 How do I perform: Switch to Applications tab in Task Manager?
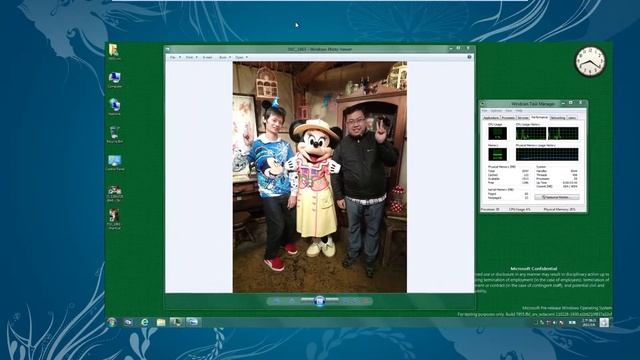(491, 118)
